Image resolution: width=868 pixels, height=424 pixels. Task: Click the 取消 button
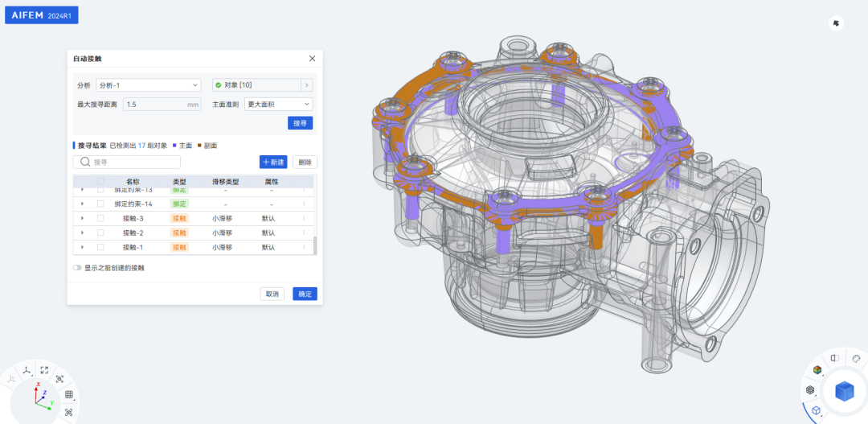272,294
